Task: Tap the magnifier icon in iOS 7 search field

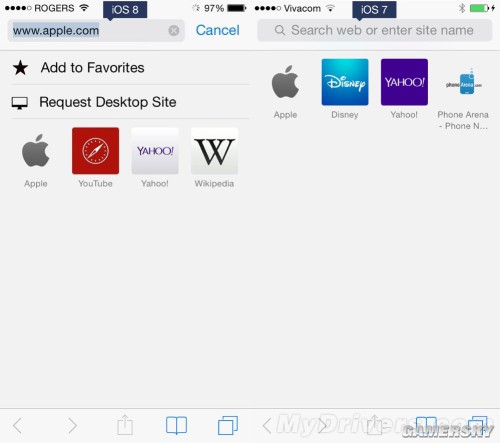Action: 280,30
